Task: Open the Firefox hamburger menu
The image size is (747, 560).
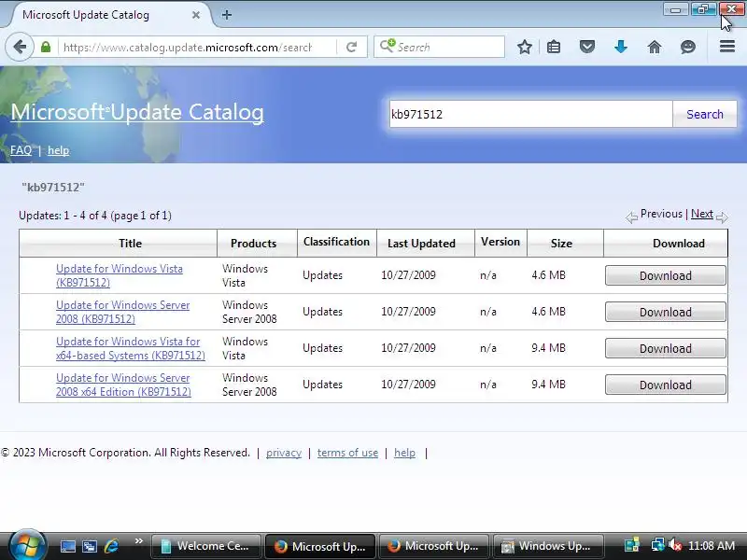Action: click(x=727, y=47)
